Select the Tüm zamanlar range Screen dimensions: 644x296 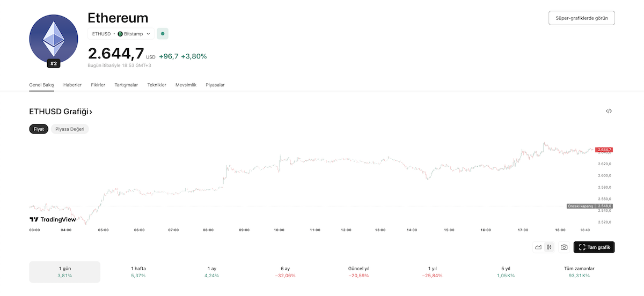pyautogui.click(x=579, y=272)
